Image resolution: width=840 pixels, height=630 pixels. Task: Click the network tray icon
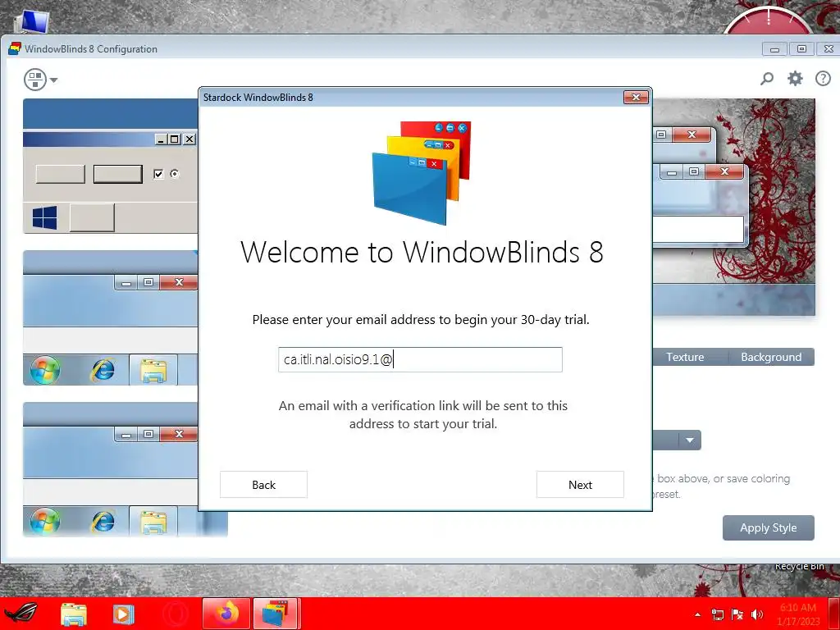[717, 614]
